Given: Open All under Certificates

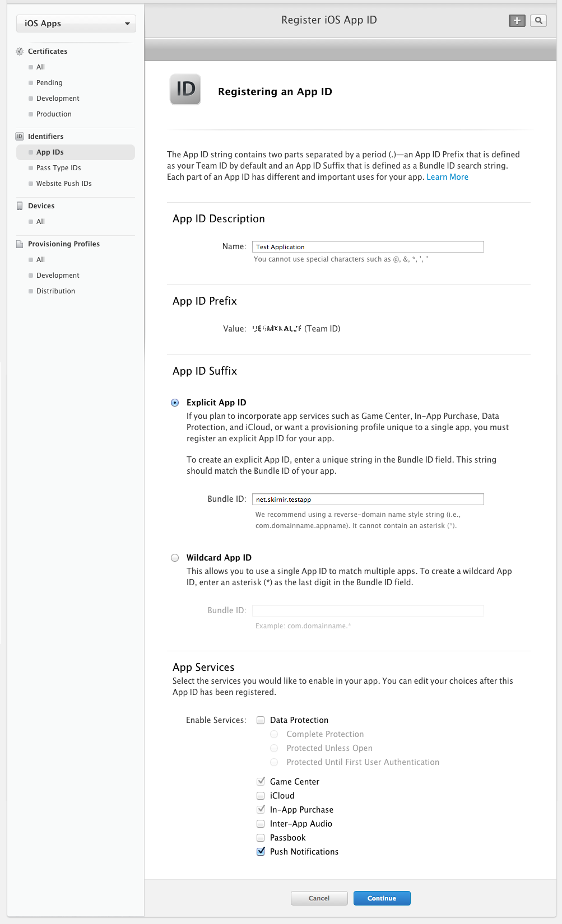Looking at the screenshot, I should pyautogui.click(x=40, y=67).
